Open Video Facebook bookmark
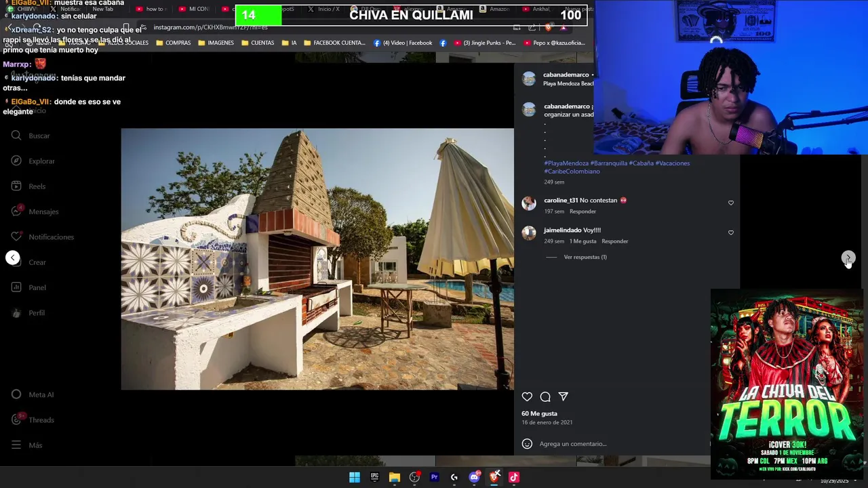 (403, 43)
